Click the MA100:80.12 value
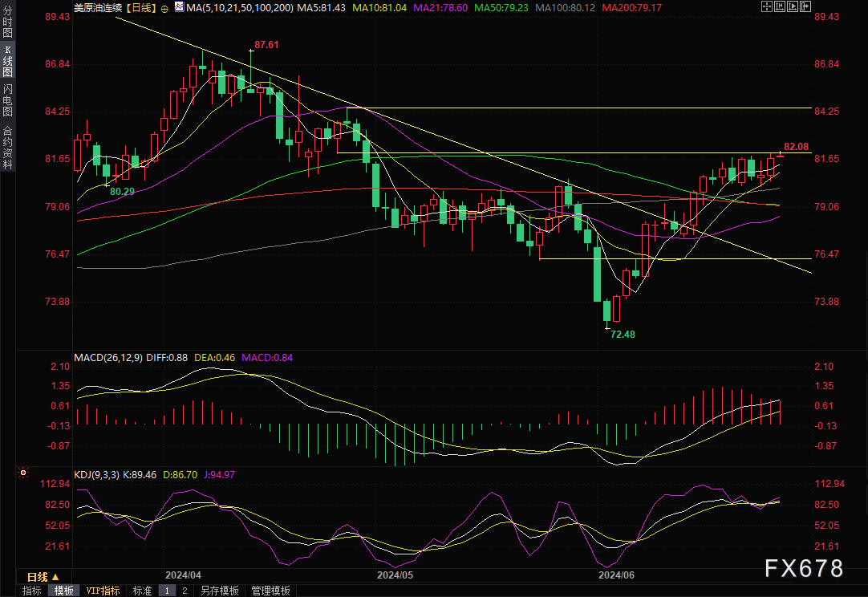 566,8
